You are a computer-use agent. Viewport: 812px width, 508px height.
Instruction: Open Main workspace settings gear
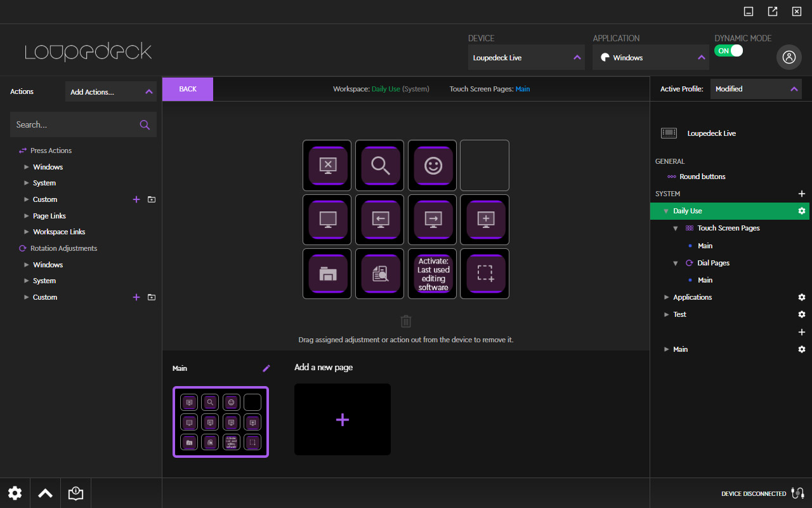(802, 349)
